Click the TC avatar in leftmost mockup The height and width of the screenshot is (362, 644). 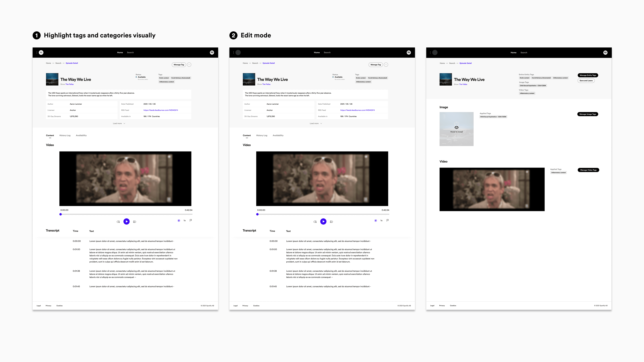(x=41, y=52)
